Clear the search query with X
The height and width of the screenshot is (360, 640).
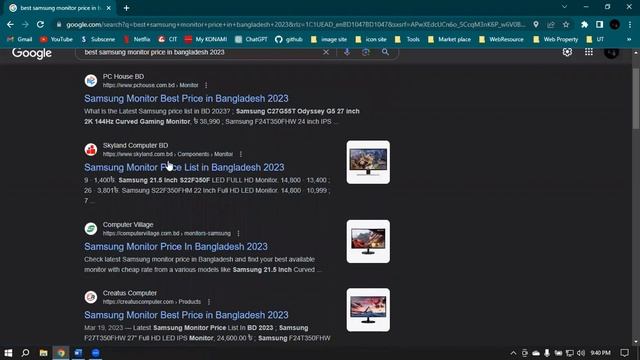(x=326, y=52)
